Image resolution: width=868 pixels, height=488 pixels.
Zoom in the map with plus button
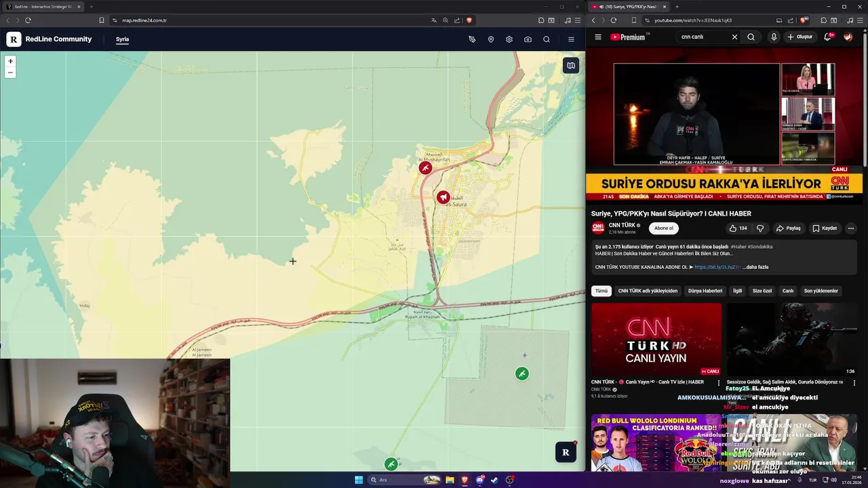(10, 61)
